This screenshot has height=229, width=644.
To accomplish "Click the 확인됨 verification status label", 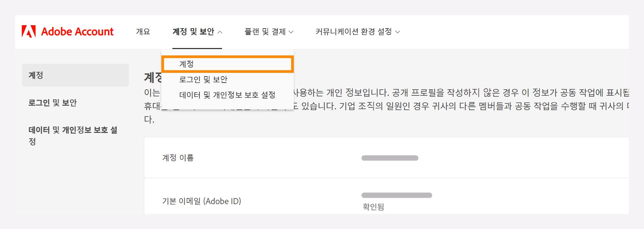I will tap(373, 207).
